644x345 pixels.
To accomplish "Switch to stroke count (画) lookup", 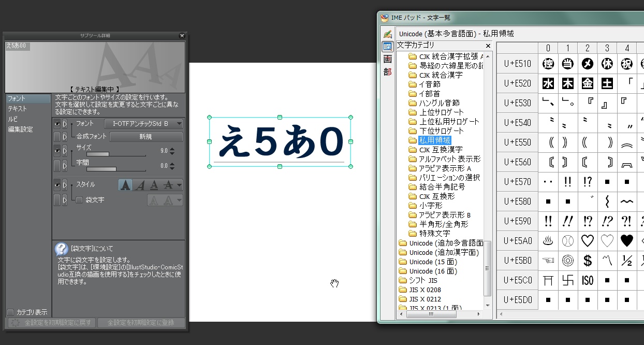I will pyautogui.click(x=387, y=59).
